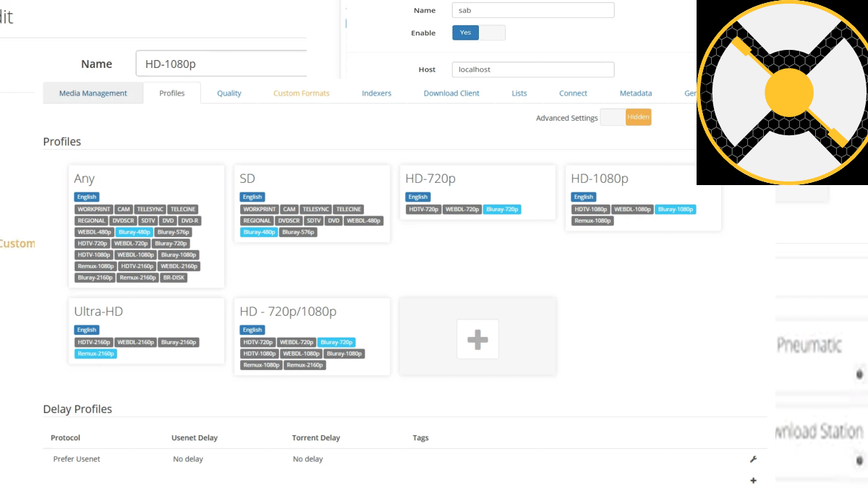Click the Remux-2160p tag in Ultra-HD
This screenshot has width=868, height=488.
pyautogui.click(x=95, y=354)
